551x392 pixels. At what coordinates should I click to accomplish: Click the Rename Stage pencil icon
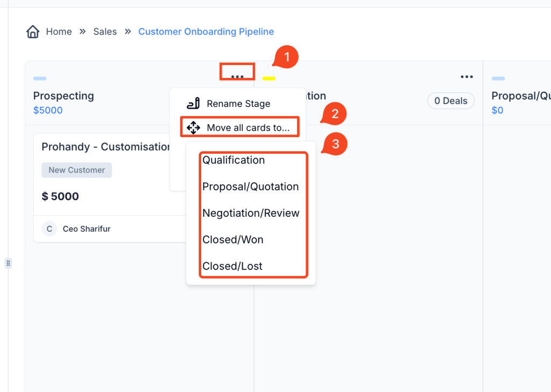[193, 104]
